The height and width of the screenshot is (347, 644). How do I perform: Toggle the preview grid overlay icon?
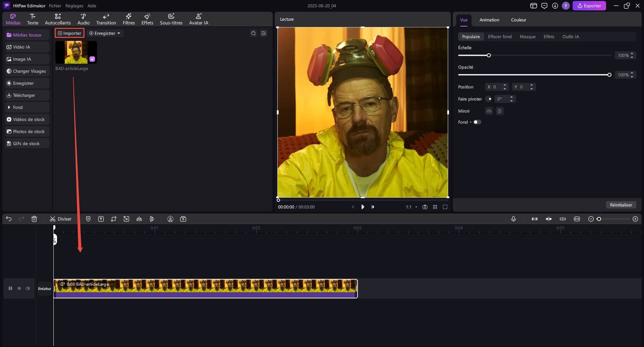[x=435, y=207]
